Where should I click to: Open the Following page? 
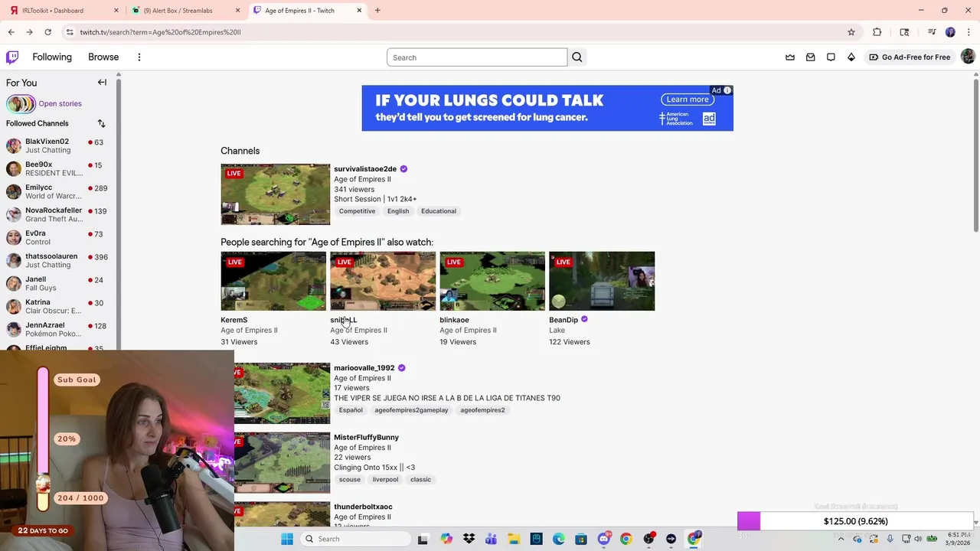(52, 57)
